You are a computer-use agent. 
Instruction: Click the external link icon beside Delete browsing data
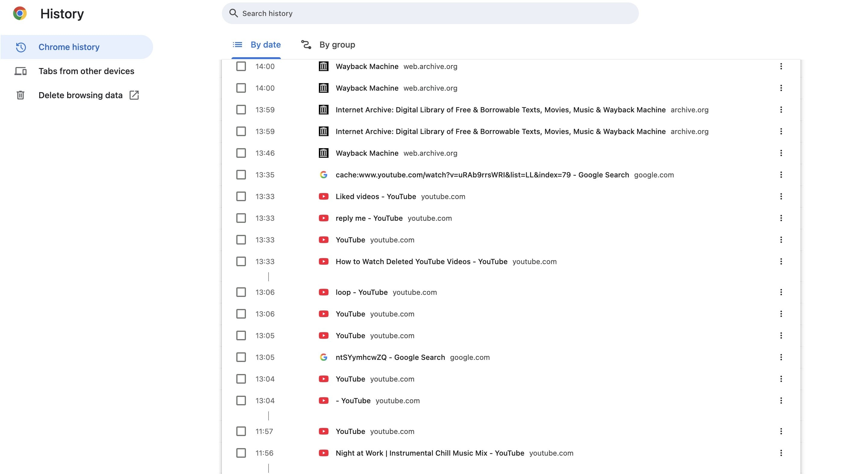tap(134, 95)
